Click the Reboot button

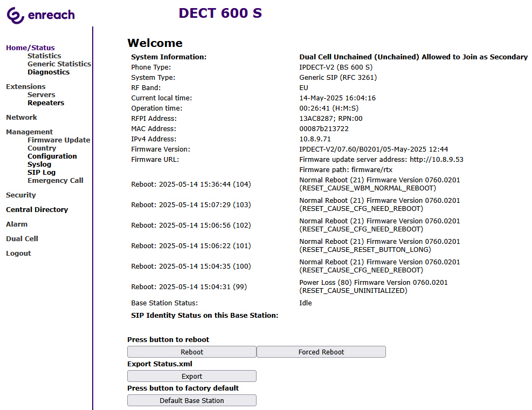(192, 352)
